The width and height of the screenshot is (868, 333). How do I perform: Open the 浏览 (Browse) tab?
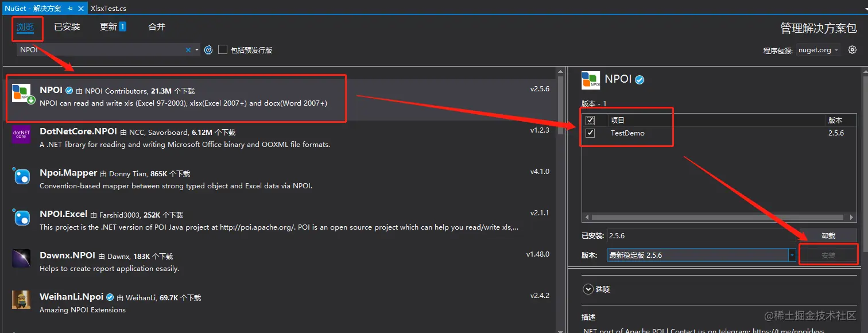click(x=25, y=27)
